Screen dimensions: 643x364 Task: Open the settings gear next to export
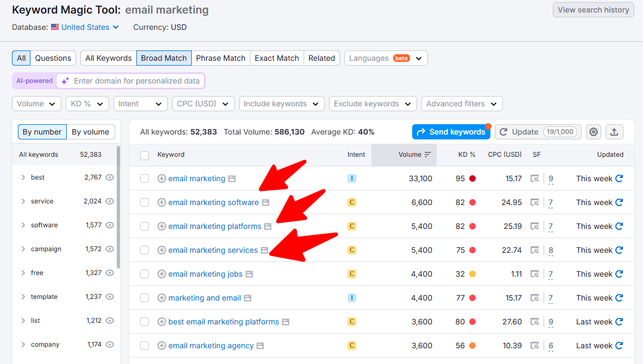(x=593, y=132)
